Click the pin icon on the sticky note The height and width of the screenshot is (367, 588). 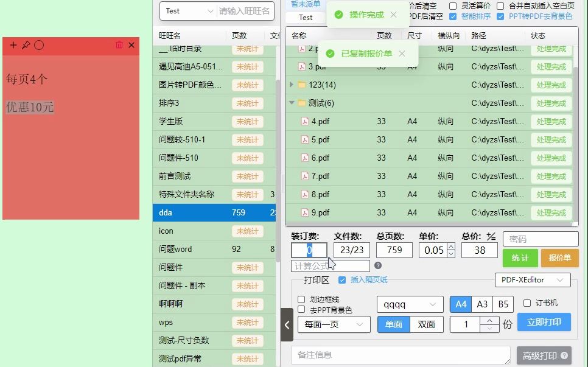[x=26, y=45]
